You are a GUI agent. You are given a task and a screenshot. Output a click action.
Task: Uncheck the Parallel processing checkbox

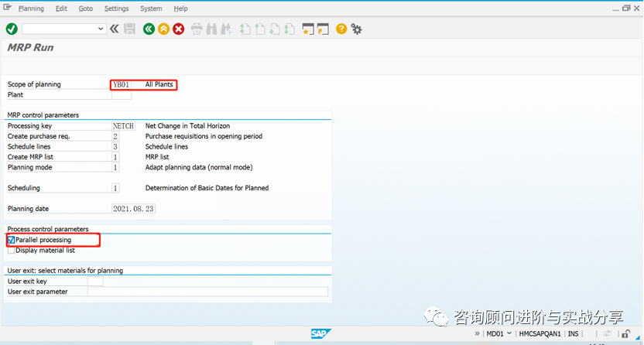click(11, 240)
